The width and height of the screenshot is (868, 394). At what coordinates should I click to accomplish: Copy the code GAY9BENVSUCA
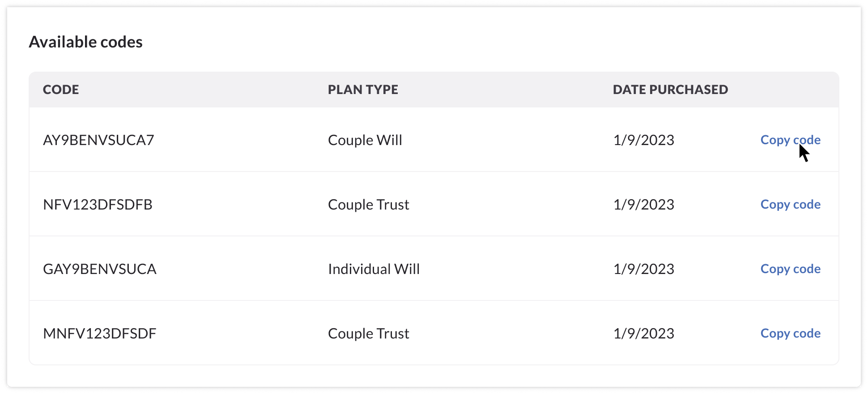click(790, 269)
